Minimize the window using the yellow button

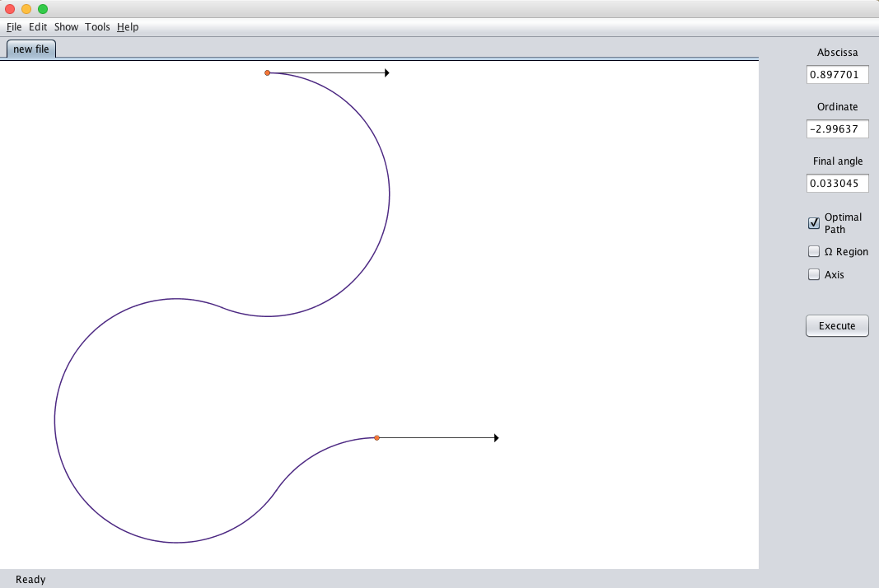pos(26,9)
